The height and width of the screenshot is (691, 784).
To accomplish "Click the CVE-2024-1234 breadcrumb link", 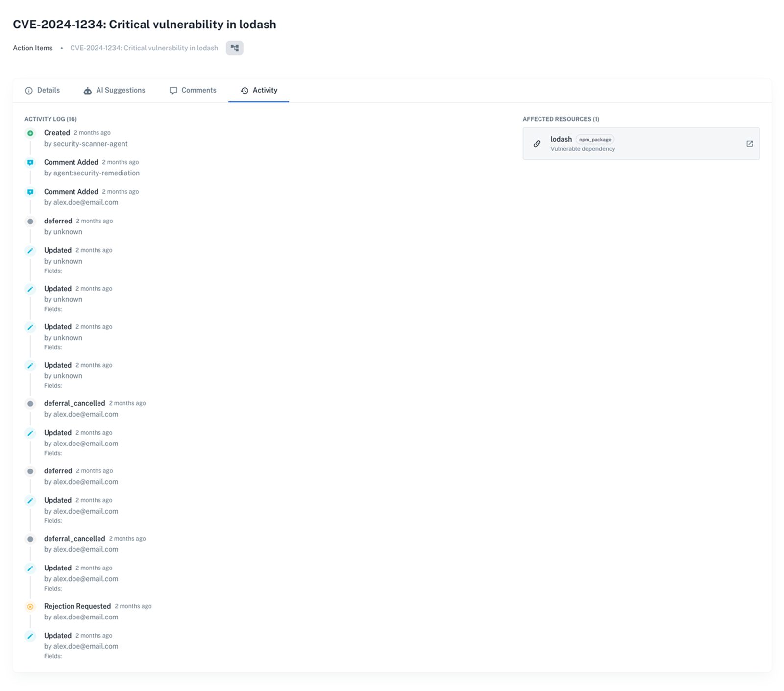I will click(x=144, y=48).
